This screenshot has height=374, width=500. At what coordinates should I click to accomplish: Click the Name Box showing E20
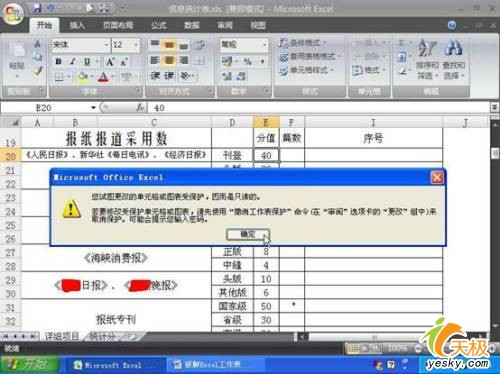pyautogui.click(x=45, y=108)
